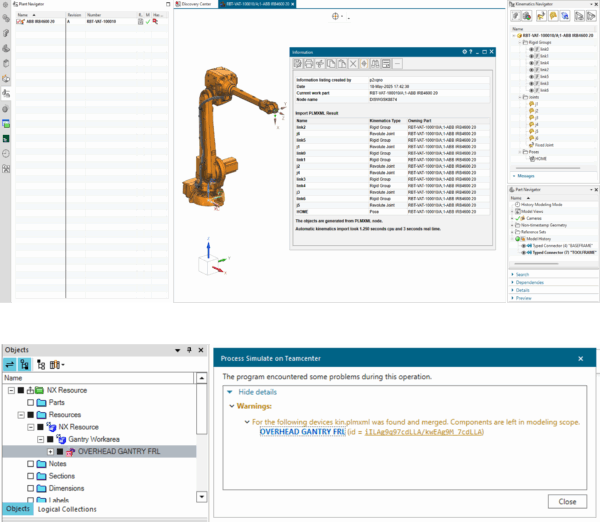Image resolution: width=600 pixels, height=522 pixels.
Task: Click the pin icon in Objects panel header
Action: pyautogui.click(x=189, y=350)
